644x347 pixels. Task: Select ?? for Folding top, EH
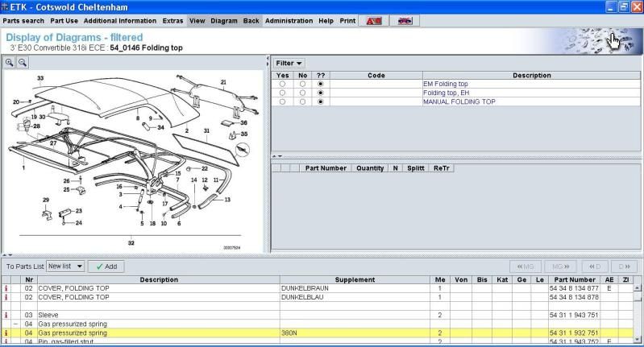321,93
